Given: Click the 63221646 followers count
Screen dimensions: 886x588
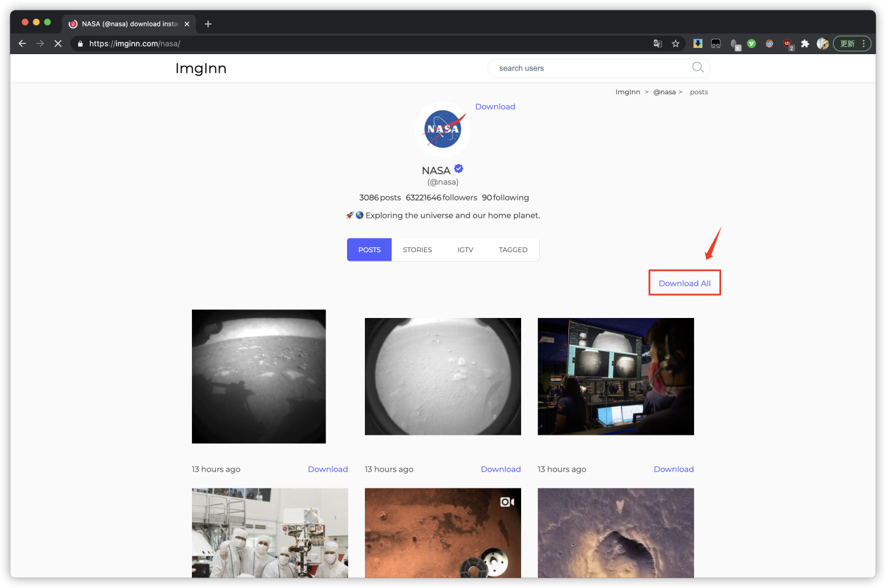Looking at the screenshot, I should coord(441,197).
